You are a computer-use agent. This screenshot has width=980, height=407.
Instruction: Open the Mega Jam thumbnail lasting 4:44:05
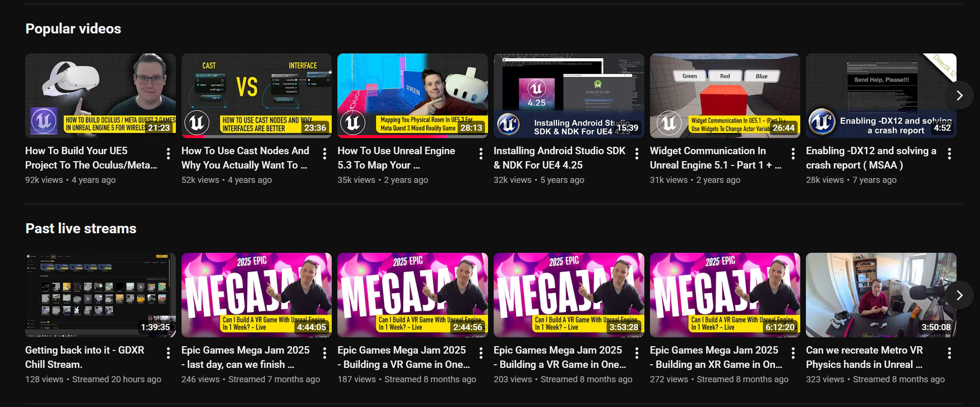coord(257,295)
